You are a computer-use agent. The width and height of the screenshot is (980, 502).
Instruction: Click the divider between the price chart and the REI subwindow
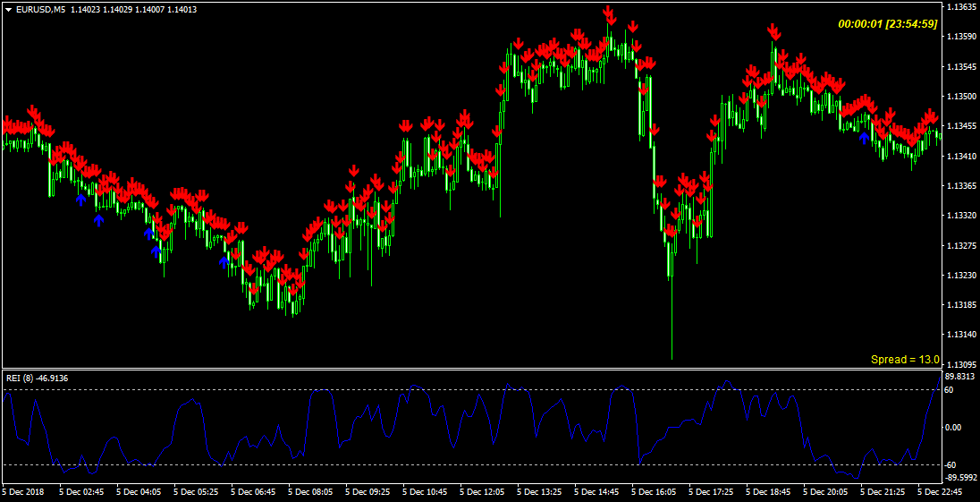tap(472, 370)
